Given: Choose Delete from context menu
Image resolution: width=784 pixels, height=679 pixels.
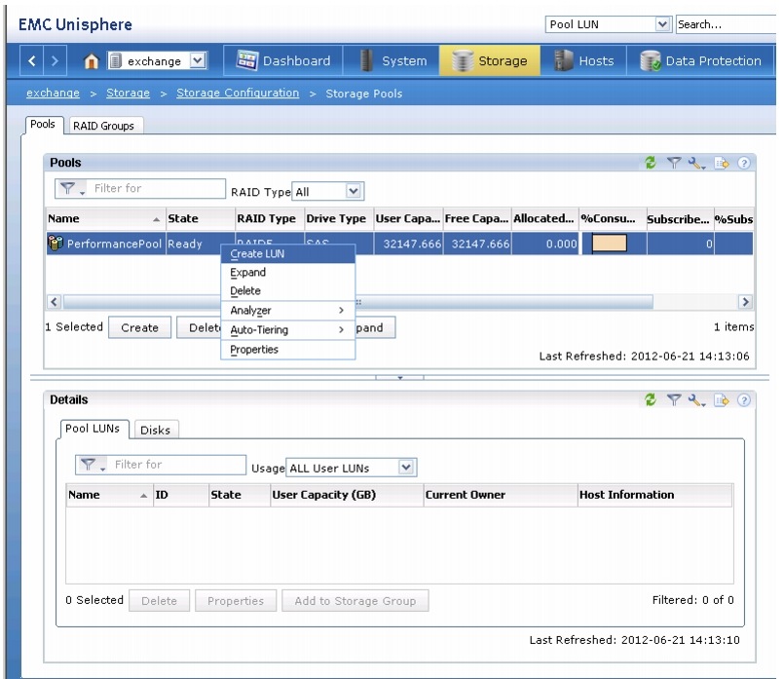Looking at the screenshot, I should pyautogui.click(x=287, y=291).
